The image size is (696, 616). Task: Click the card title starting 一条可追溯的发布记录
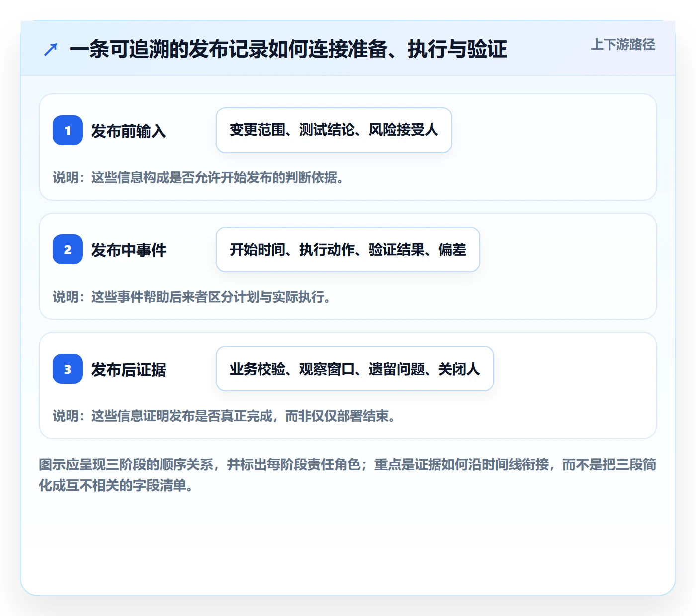pyautogui.click(x=288, y=49)
